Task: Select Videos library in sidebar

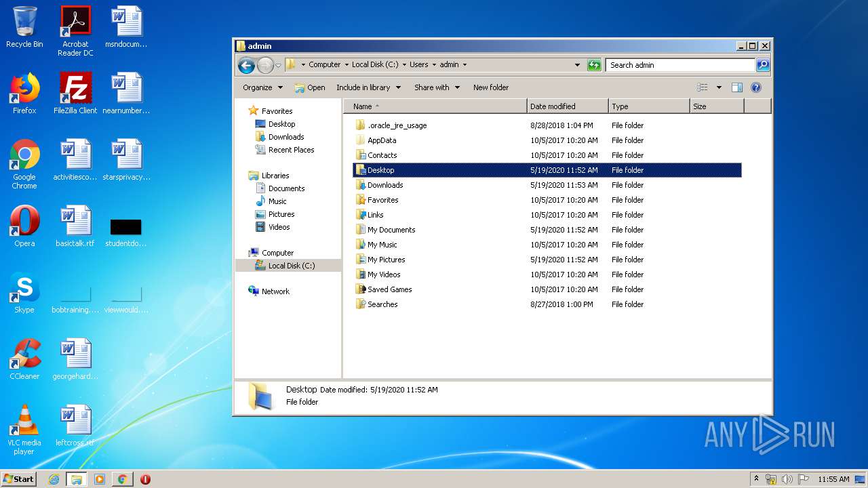Action: [x=279, y=227]
